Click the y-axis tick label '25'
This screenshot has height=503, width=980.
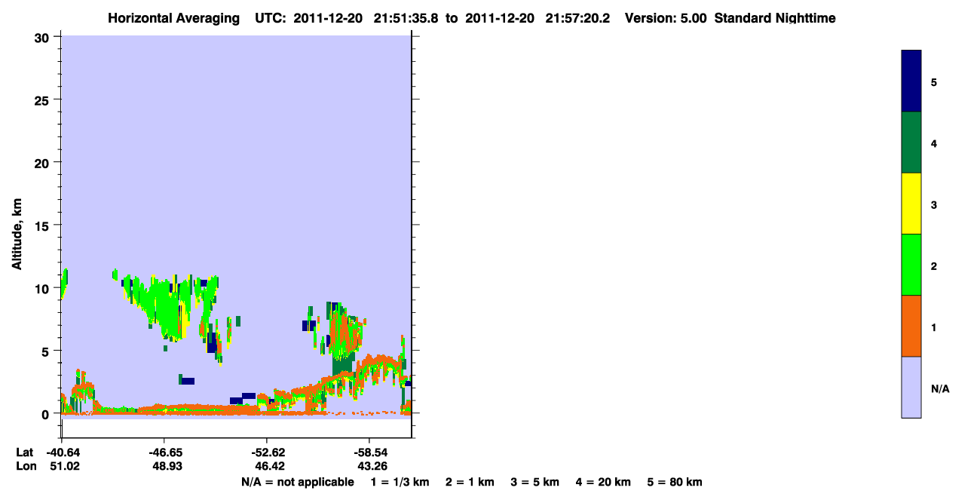point(44,100)
